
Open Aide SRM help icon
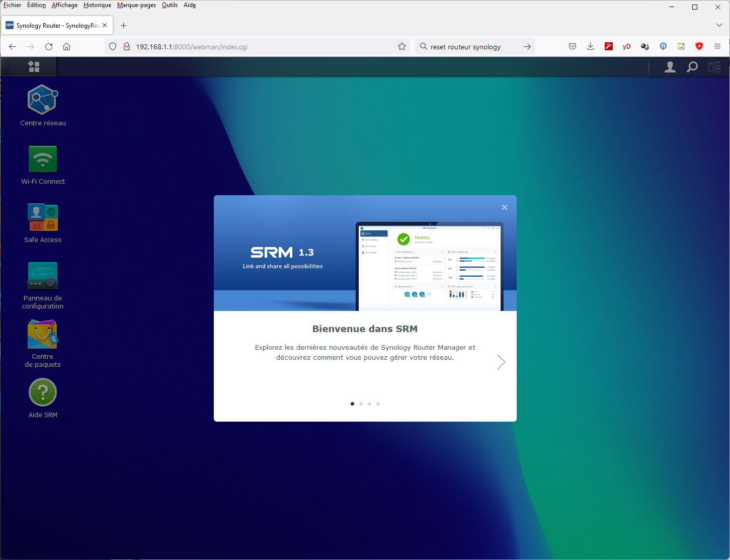tap(43, 393)
